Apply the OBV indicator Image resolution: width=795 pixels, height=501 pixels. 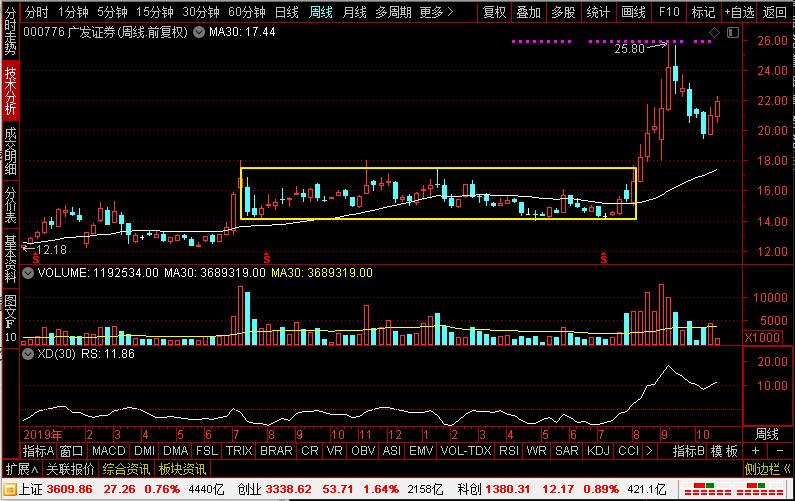click(x=363, y=451)
